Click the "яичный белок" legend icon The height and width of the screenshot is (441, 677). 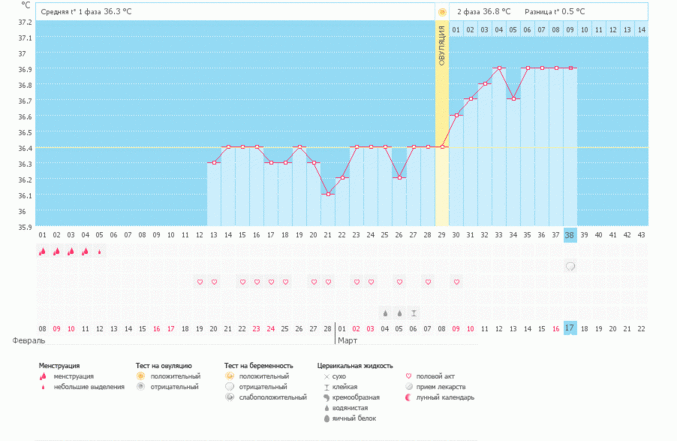point(325,418)
